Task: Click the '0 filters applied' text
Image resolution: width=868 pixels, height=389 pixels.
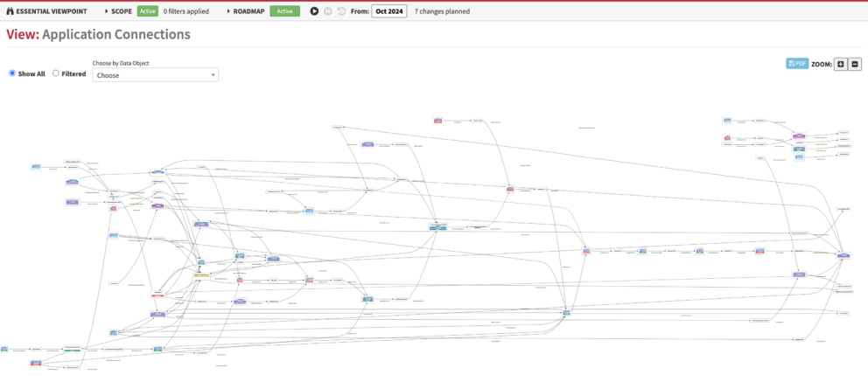Action: (x=186, y=11)
